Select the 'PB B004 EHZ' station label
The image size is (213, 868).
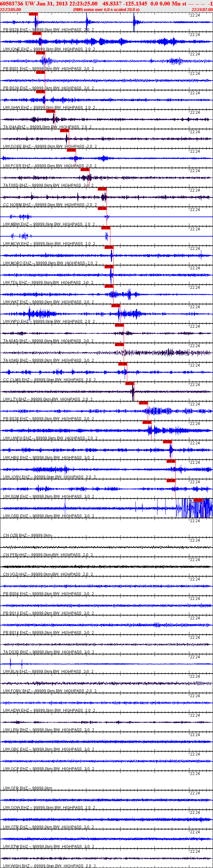(x=16, y=594)
